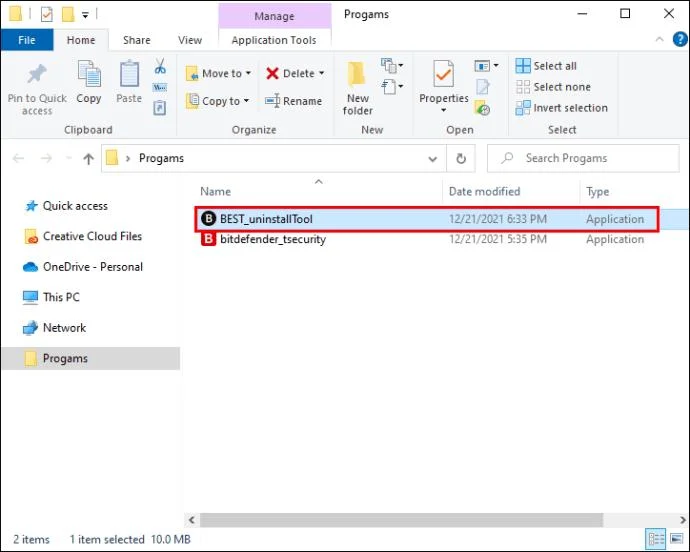Open Customize Quick Access Toolbar dropdown
This screenshot has width=690, height=552.
85,15
